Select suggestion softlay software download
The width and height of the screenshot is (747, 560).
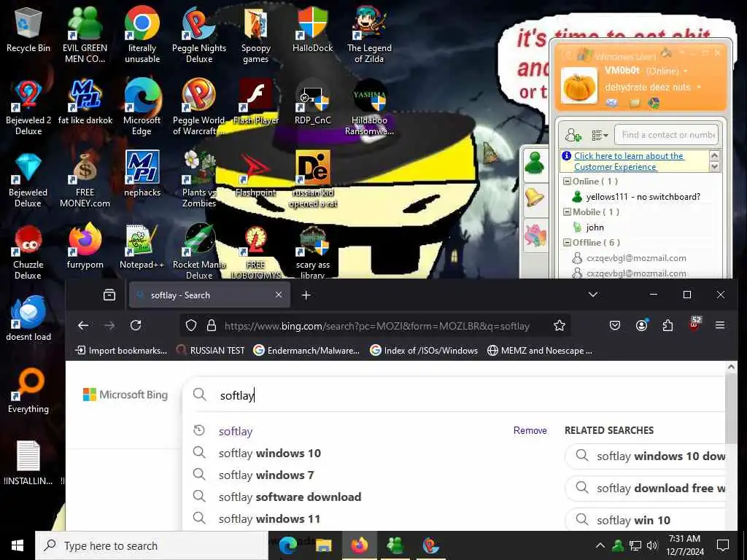pyautogui.click(x=290, y=497)
